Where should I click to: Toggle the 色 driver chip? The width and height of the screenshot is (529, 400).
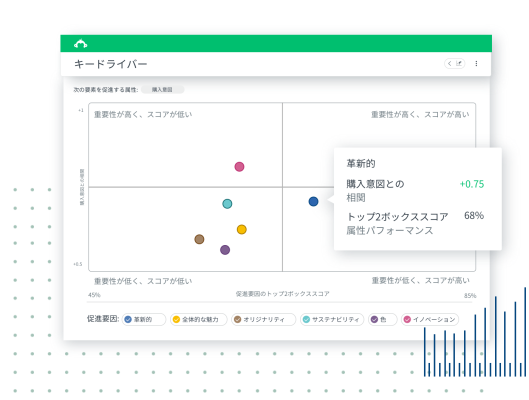(x=383, y=319)
